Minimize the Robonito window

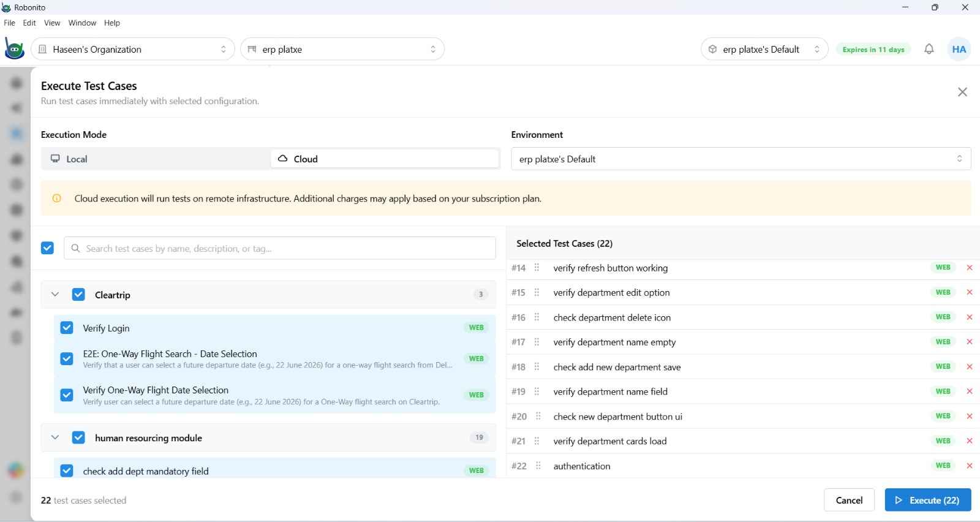(x=905, y=7)
